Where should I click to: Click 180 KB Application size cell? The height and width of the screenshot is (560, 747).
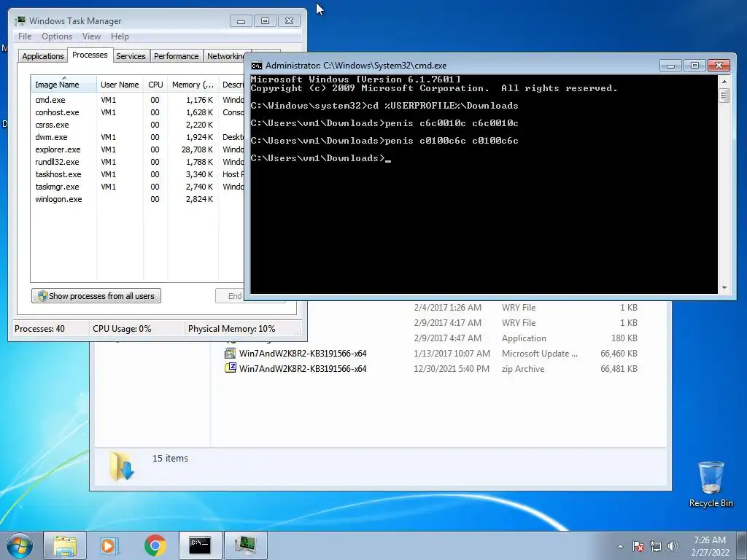tap(624, 338)
